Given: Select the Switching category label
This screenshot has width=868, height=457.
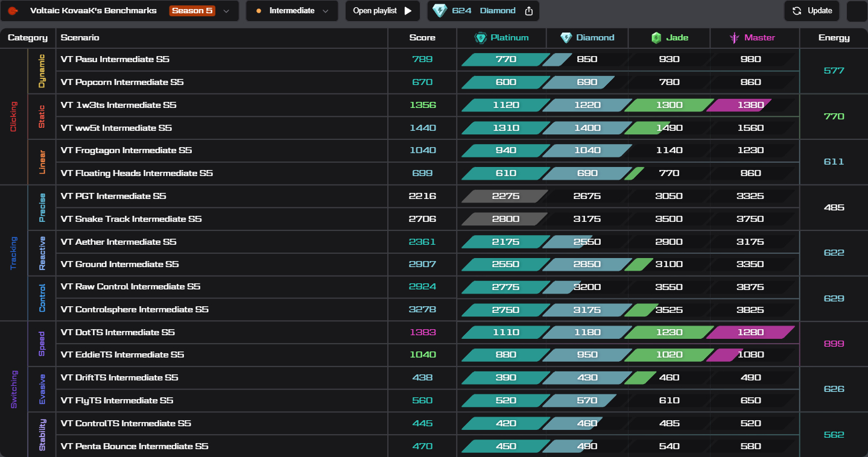Looking at the screenshot, I should point(13,389).
